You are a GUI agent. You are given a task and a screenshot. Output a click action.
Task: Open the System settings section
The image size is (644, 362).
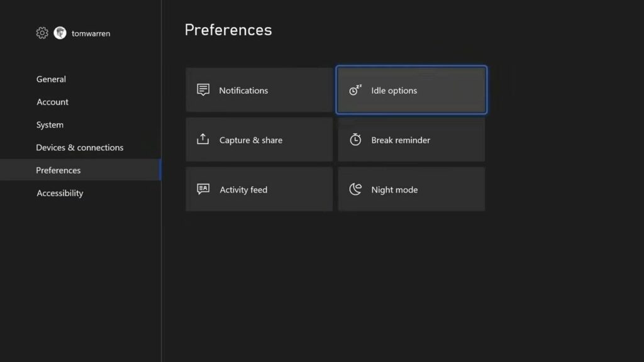pos(50,124)
